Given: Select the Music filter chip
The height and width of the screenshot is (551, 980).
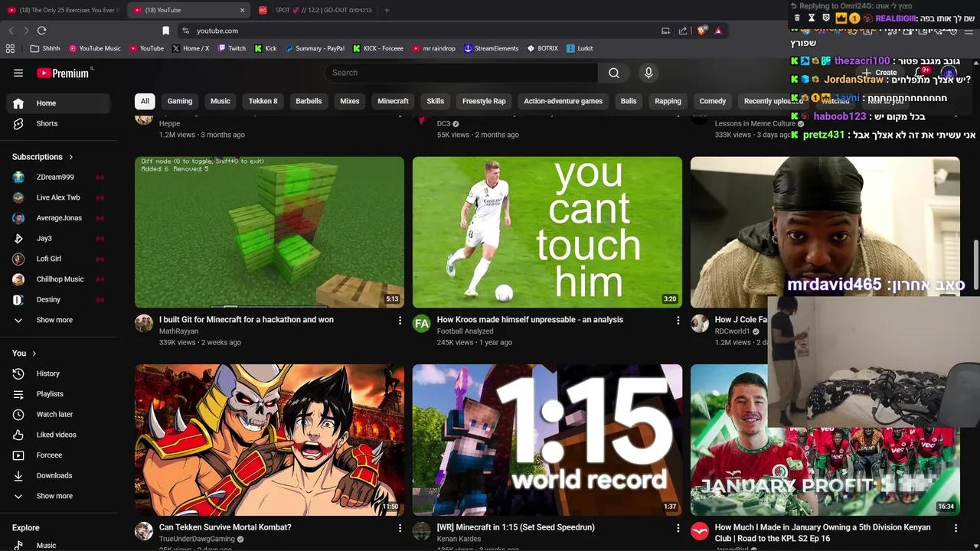Looking at the screenshot, I should pyautogui.click(x=220, y=101).
